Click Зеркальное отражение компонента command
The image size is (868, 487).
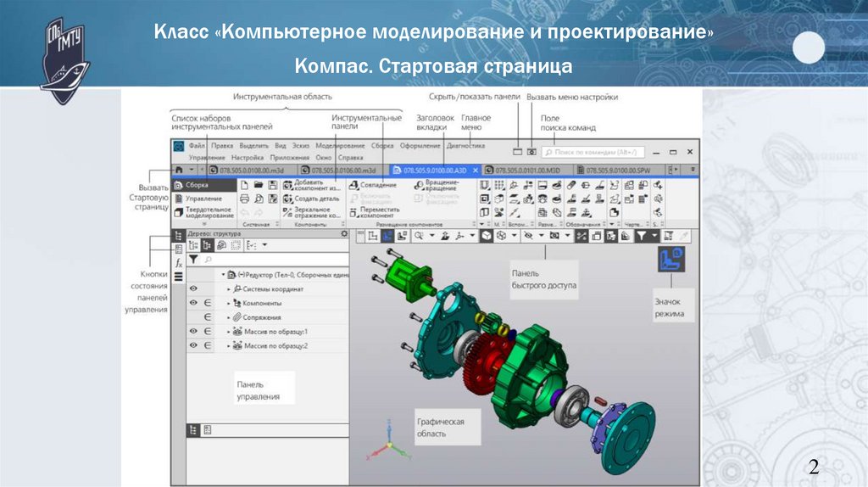[312, 212]
